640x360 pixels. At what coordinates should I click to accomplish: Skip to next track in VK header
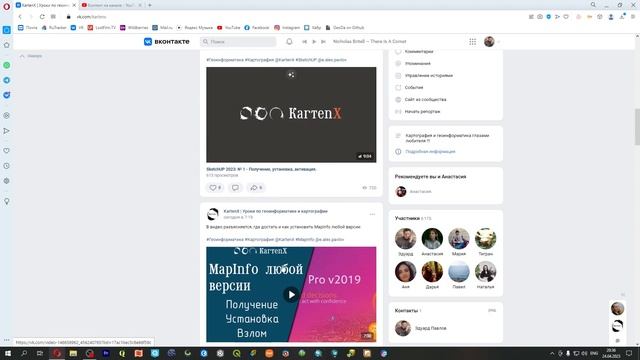coord(323,41)
